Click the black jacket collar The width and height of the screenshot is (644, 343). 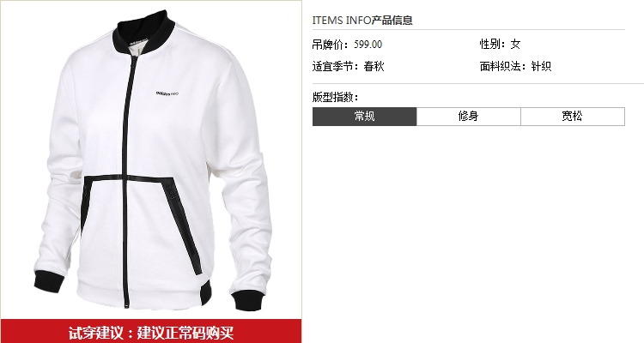[143, 33]
